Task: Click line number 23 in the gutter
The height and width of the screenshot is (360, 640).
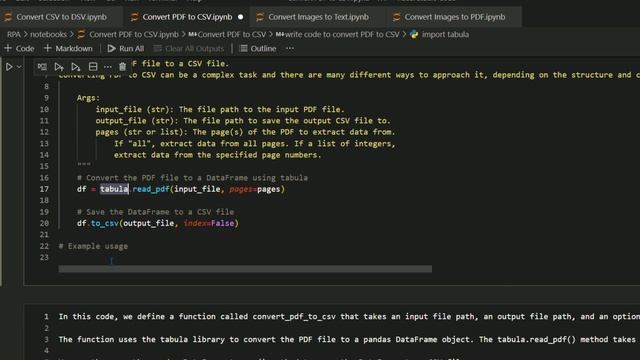Action: click(44, 258)
